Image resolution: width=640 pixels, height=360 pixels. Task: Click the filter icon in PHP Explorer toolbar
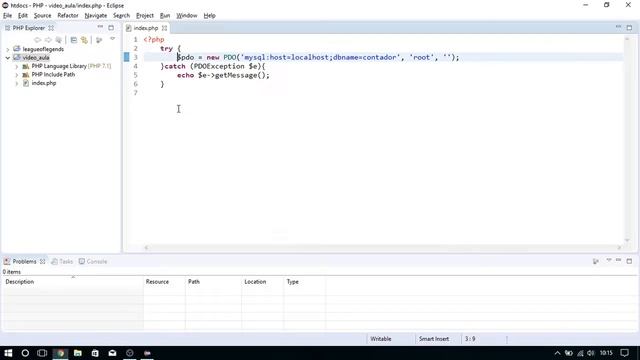coord(99,40)
